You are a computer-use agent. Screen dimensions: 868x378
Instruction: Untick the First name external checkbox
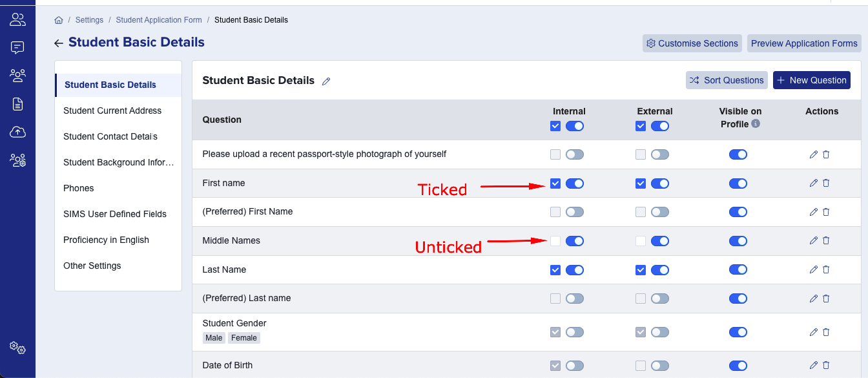tap(641, 184)
